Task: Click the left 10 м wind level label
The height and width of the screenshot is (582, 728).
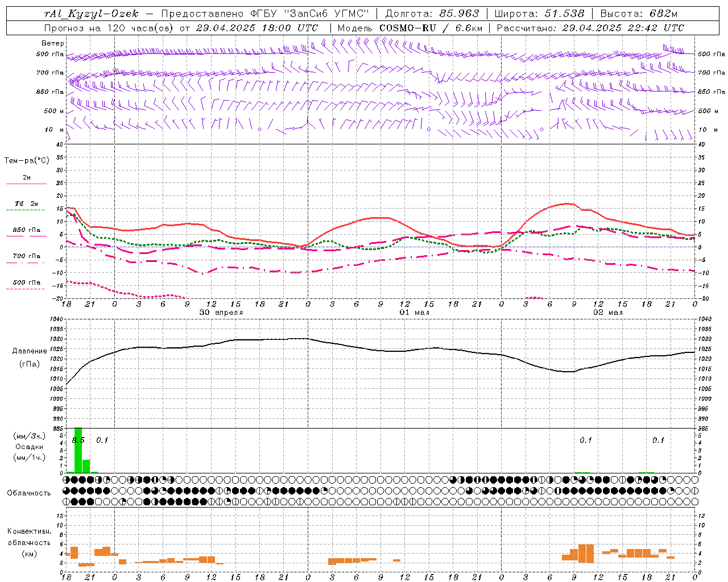Action: click(x=54, y=130)
